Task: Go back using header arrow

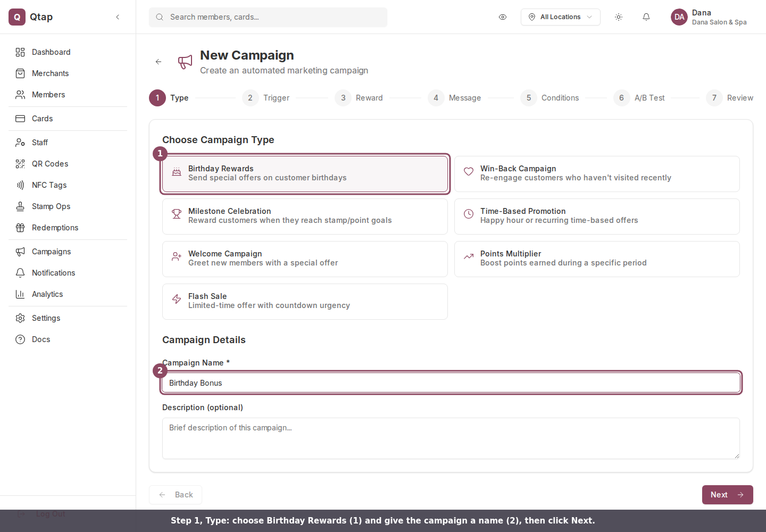Action: (x=159, y=62)
